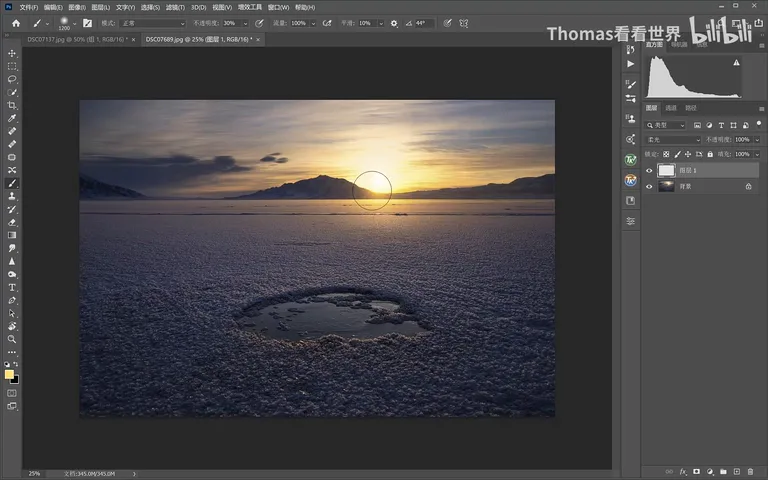
Task: Select the Hand tool
Action: [12, 326]
